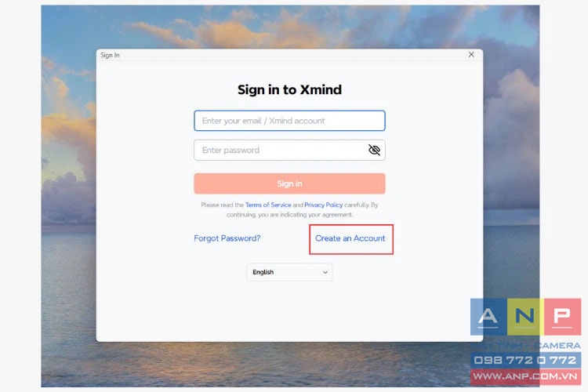Focus the Enter password field
This screenshot has width=588, height=392.
(289, 150)
